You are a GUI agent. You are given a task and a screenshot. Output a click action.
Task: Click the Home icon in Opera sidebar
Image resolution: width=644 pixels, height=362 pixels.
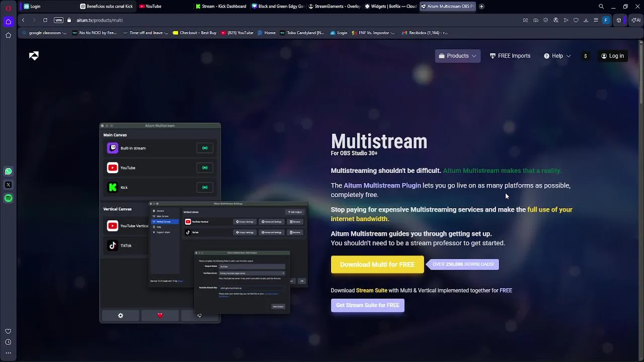pyautogui.click(x=8, y=22)
